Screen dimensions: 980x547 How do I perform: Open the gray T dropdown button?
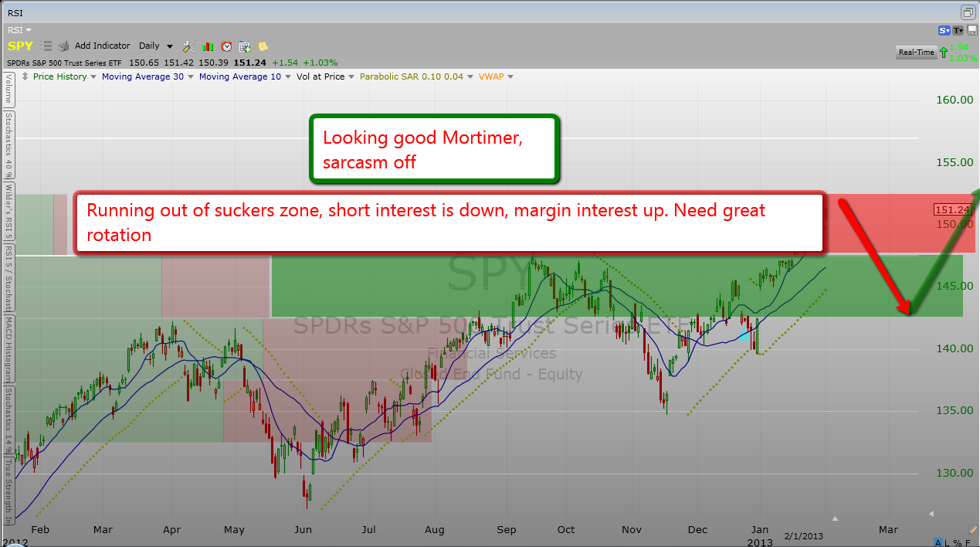click(x=958, y=30)
